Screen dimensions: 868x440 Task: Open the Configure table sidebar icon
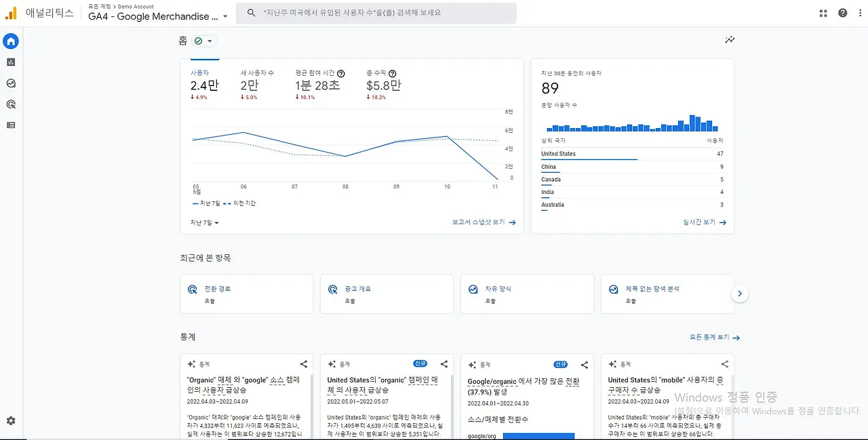coord(10,125)
